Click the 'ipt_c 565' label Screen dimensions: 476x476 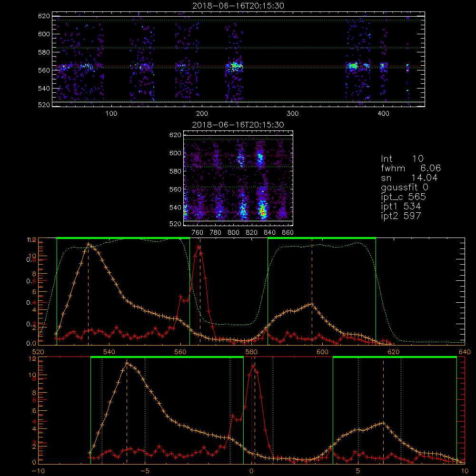(x=404, y=197)
